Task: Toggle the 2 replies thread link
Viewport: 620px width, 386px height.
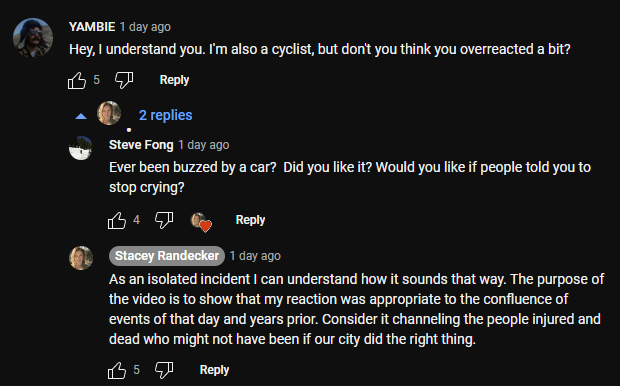Action: coord(165,115)
